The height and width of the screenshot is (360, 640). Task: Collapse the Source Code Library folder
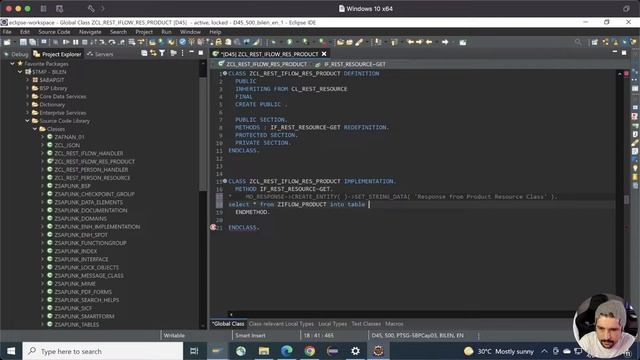point(27,121)
